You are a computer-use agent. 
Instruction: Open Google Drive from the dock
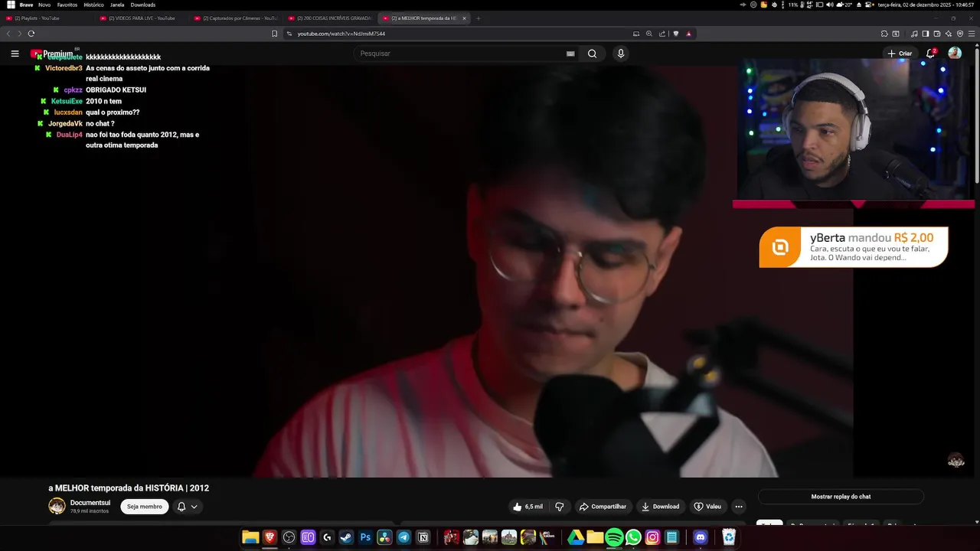[576, 537]
